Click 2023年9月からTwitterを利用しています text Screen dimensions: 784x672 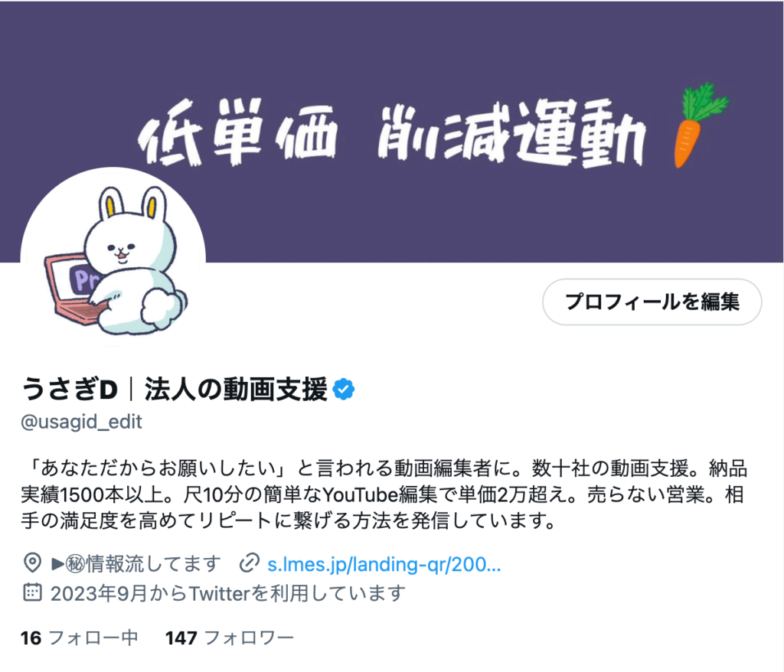point(228,593)
